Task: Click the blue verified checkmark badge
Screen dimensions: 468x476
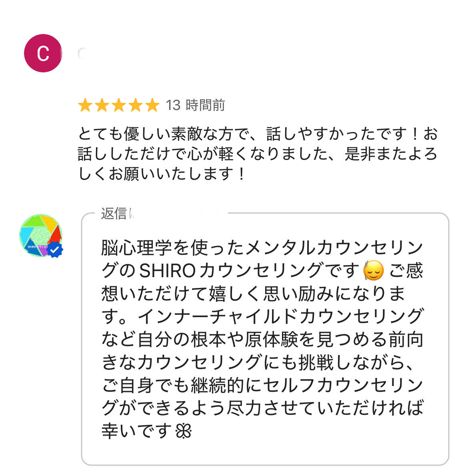Action: click(x=55, y=250)
